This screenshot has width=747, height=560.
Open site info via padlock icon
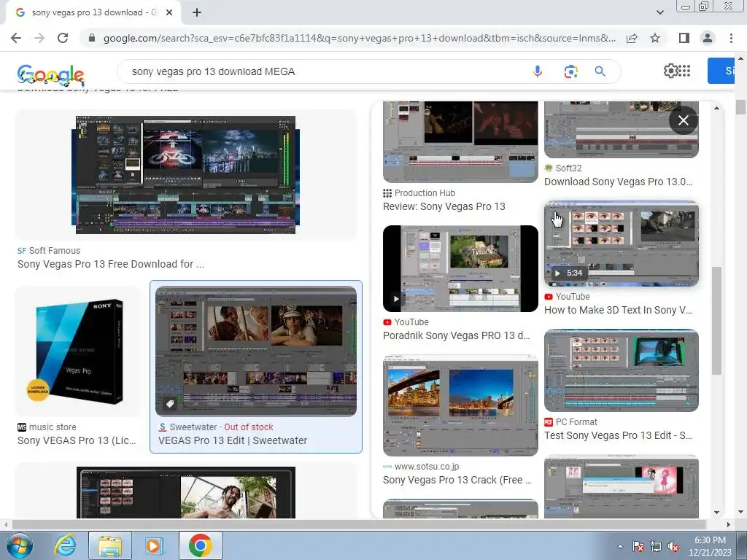click(x=92, y=38)
